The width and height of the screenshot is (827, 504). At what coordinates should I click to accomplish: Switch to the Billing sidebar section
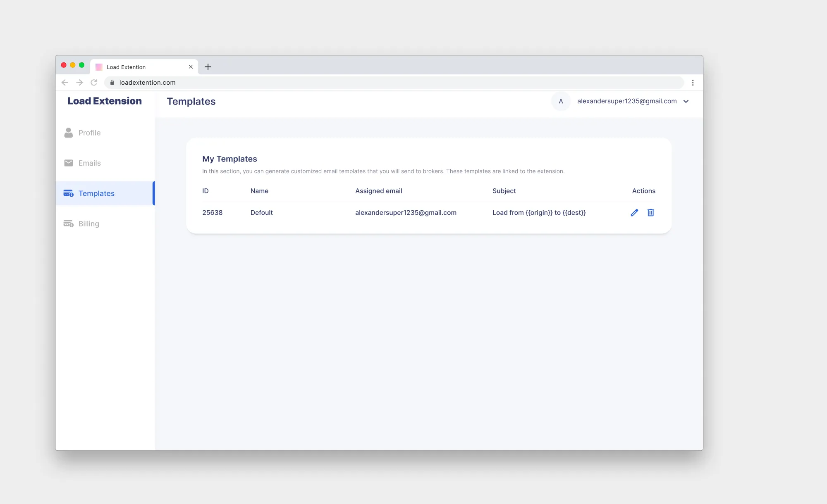click(88, 223)
